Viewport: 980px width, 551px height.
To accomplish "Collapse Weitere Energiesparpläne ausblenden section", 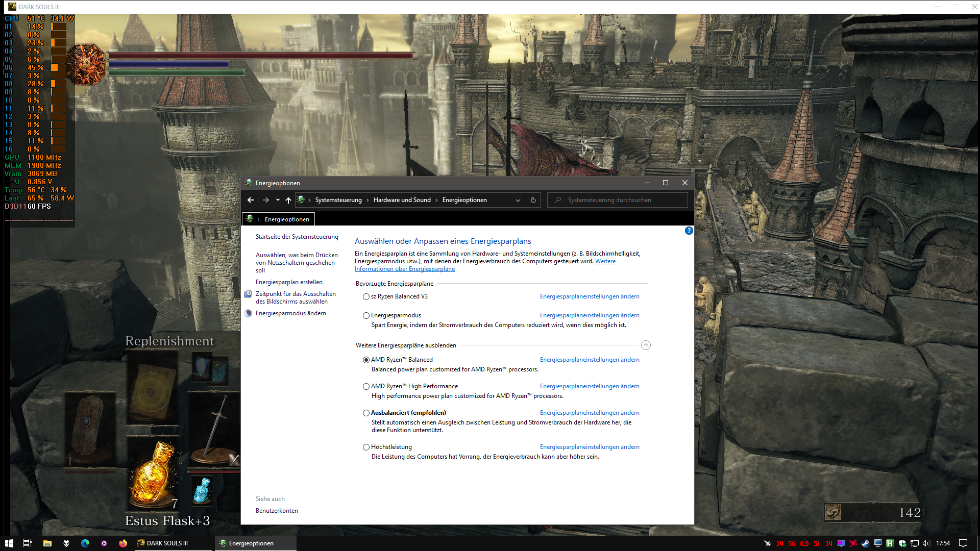I will pos(646,345).
